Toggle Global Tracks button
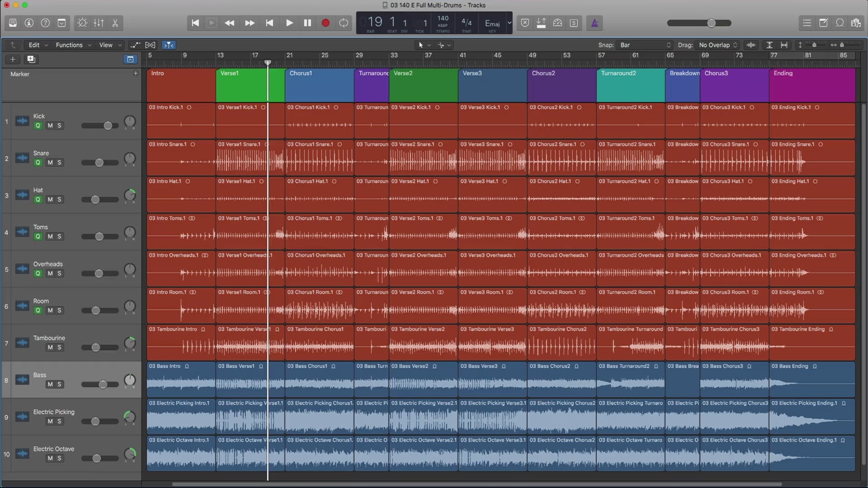868x488 pixels. pos(130,59)
